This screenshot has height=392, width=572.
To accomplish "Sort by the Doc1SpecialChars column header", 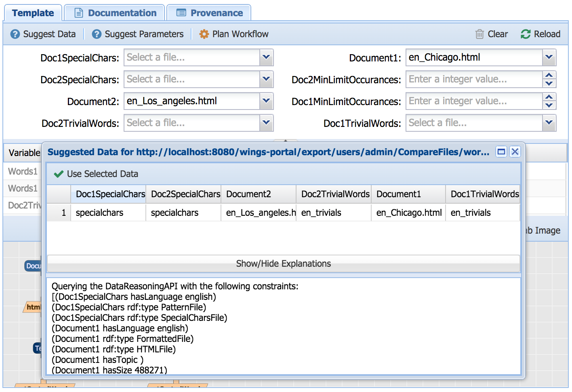I will (110, 194).
